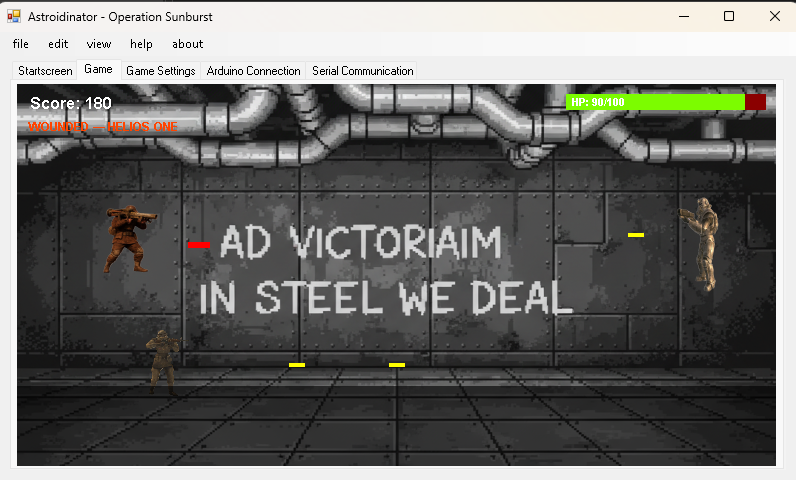Click the dark red depleted section of the HP bar
Screen dimensions: 796x480
tap(755, 102)
